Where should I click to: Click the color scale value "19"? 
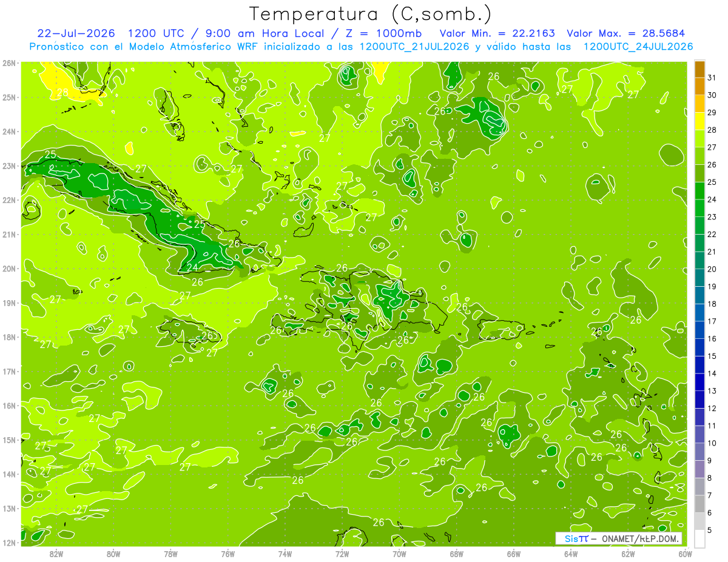pos(712,287)
